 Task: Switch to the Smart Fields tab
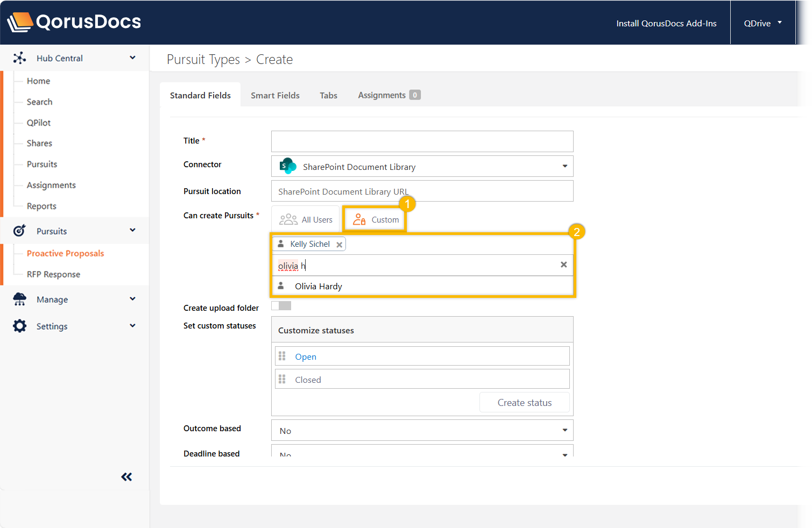(275, 95)
